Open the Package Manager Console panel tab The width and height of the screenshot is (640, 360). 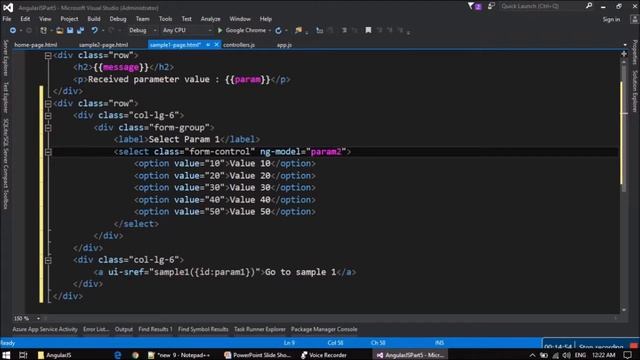[x=324, y=329]
